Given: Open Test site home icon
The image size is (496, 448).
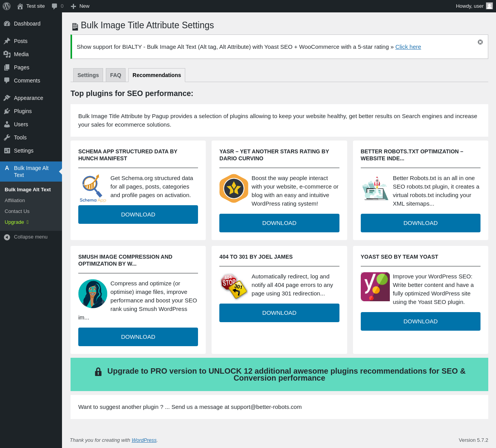Looking at the screenshot, I should click(x=20, y=6).
